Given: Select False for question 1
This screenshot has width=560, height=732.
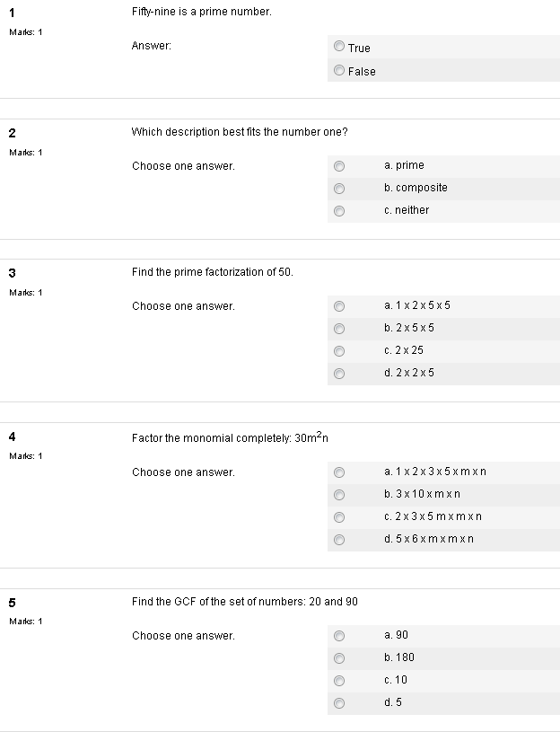Looking at the screenshot, I should click(339, 70).
